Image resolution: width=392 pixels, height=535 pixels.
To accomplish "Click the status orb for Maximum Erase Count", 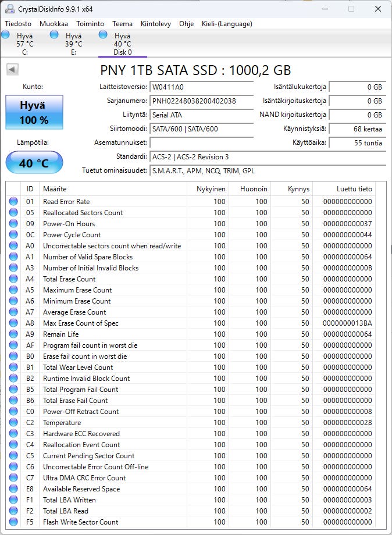I will click(x=13, y=290).
